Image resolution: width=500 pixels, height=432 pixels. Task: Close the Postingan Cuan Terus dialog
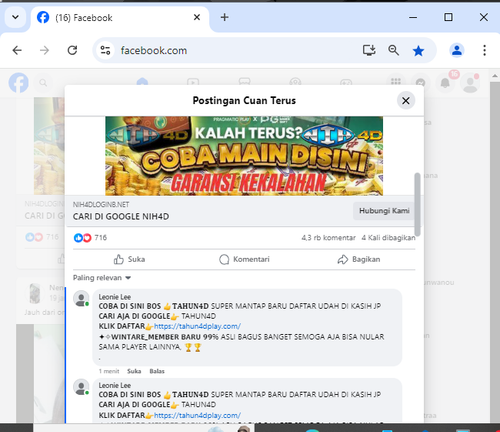(x=406, y=100)
